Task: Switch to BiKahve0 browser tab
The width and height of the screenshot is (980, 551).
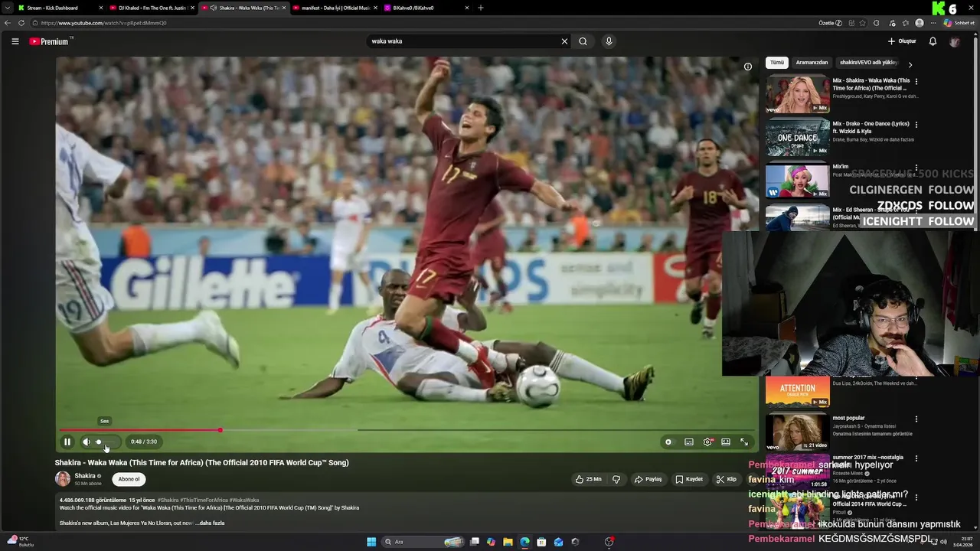Action: click(426, 8)
